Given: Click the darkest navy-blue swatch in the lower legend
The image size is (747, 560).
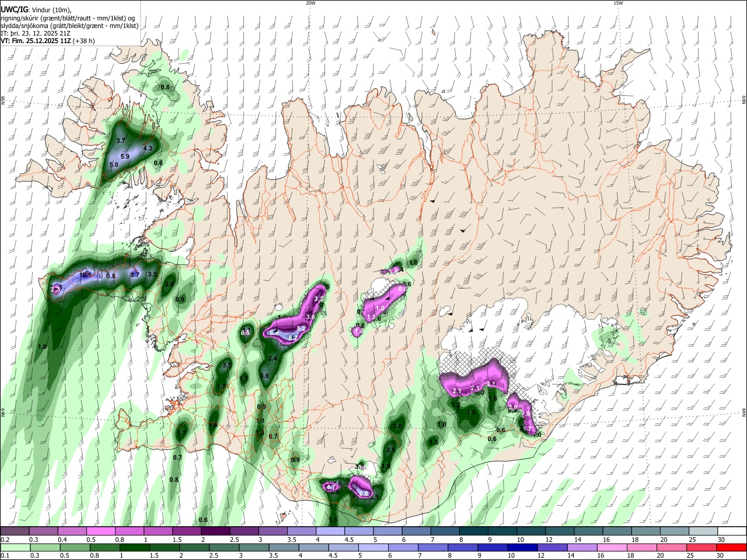Looking at the screenshot, I should pyautogui.click(x=521, y=548).
